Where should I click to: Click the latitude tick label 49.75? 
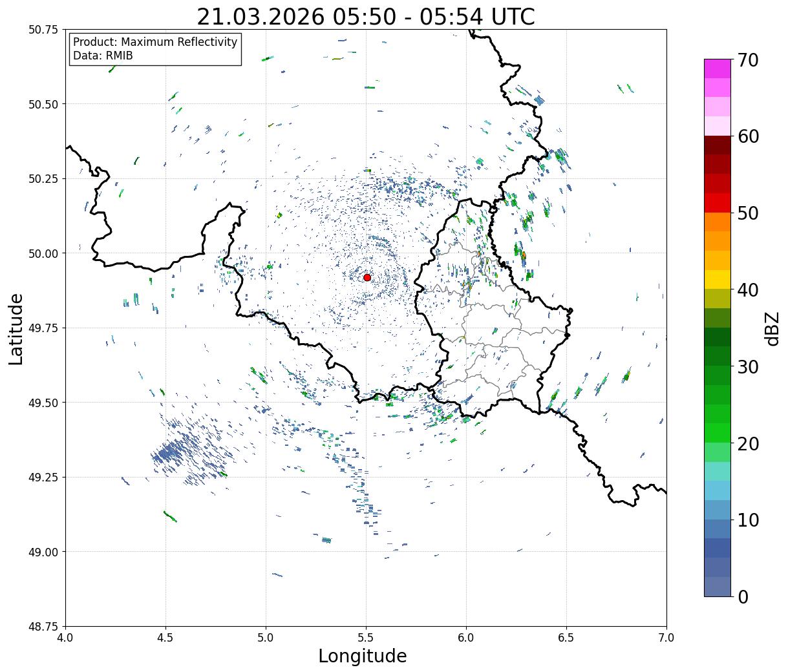coord(43,328)
